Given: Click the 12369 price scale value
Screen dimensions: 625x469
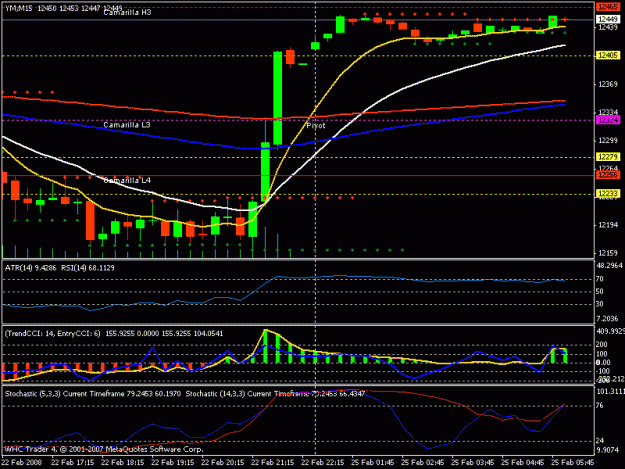Looking at the screenshot, I should 607,84.
